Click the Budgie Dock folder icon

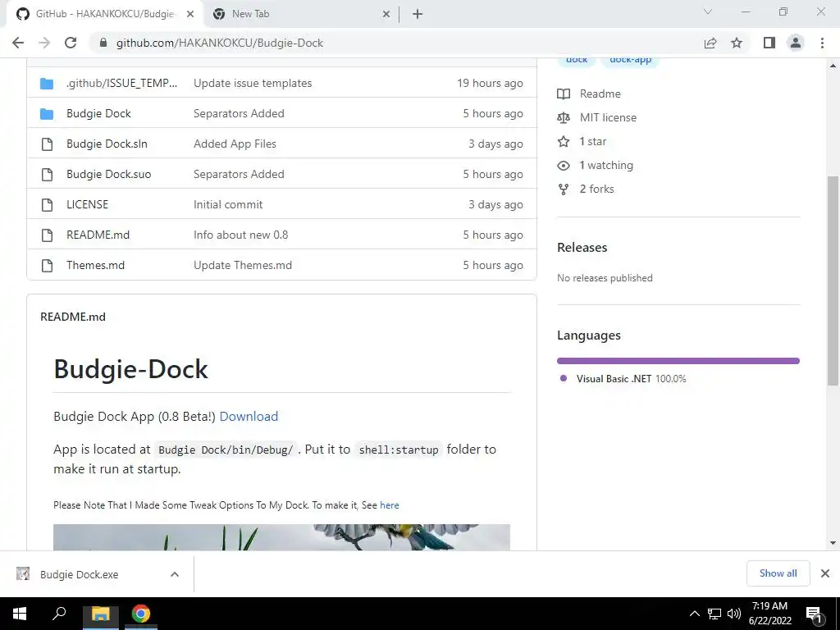click(x=47, y=113)
